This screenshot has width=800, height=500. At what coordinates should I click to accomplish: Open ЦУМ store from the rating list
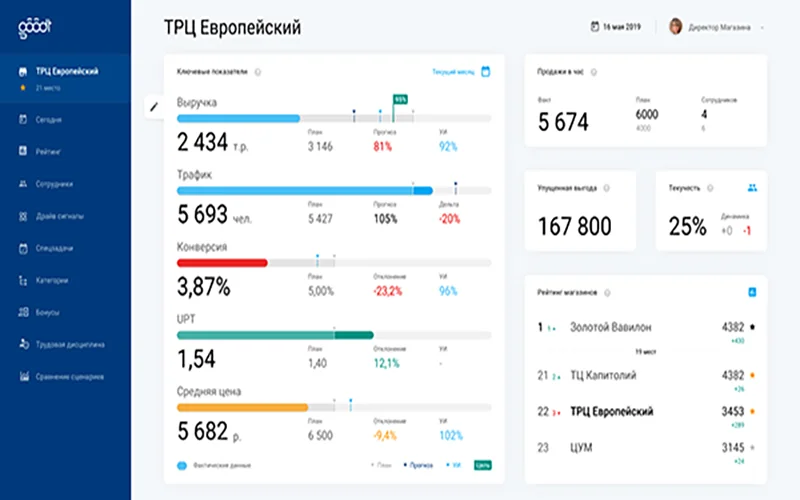581,447
